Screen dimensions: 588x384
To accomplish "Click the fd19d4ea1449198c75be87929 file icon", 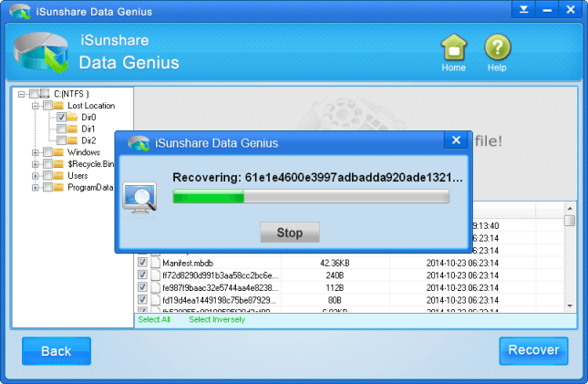I will 155,299.
